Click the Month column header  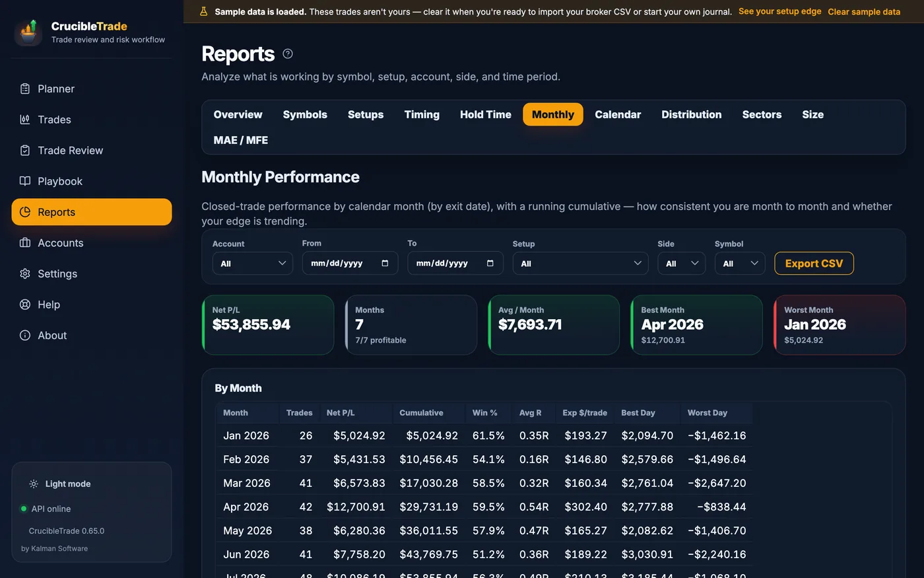pos(247,413)
